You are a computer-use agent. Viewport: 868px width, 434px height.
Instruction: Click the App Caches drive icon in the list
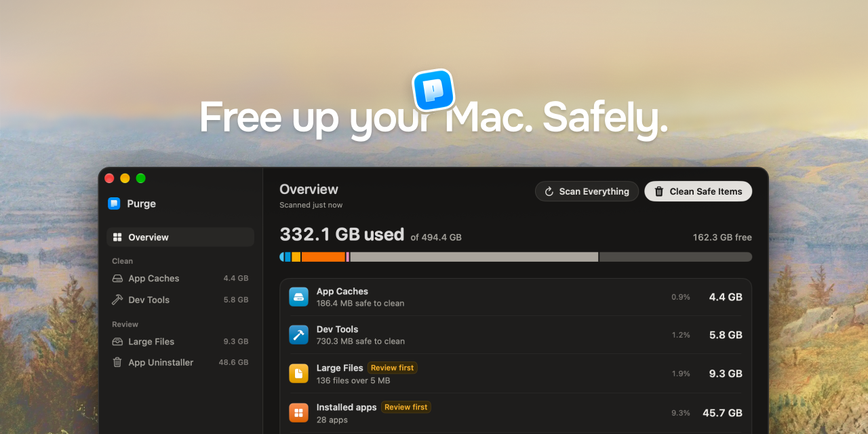[298, 297]
